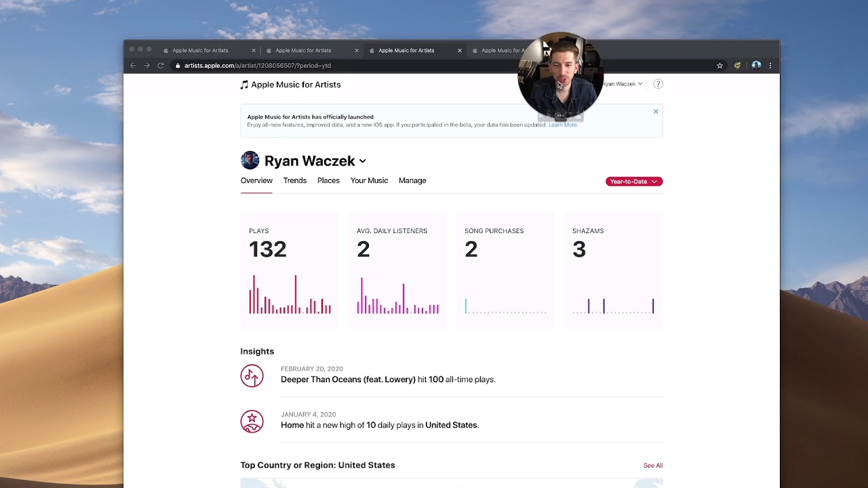Go back using the browser back arrow
The width and height of the screenshot is (868, 488).
133,66
